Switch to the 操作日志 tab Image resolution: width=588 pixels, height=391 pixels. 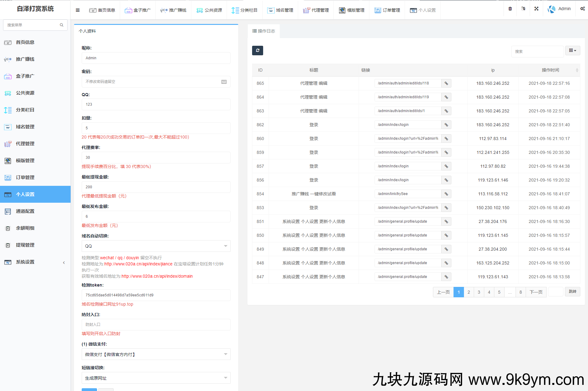click(263, 31)
